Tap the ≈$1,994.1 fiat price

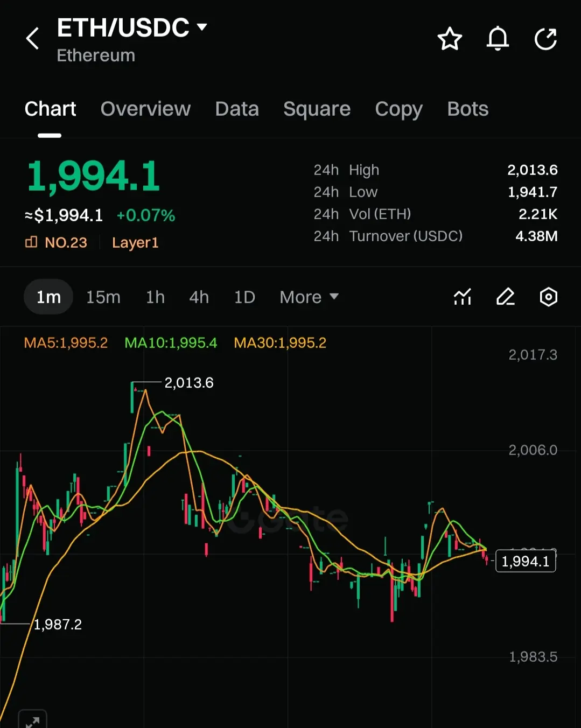tap(64, 215)
